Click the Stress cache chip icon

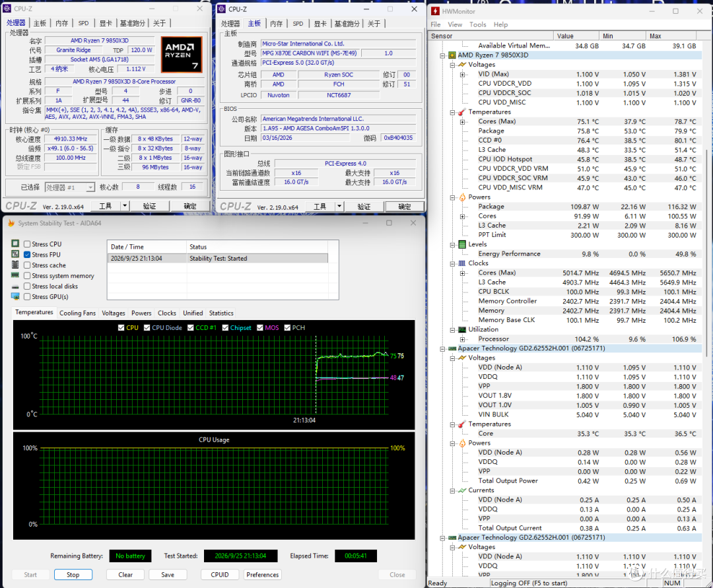pyautogui.click(x=15, y=265)
